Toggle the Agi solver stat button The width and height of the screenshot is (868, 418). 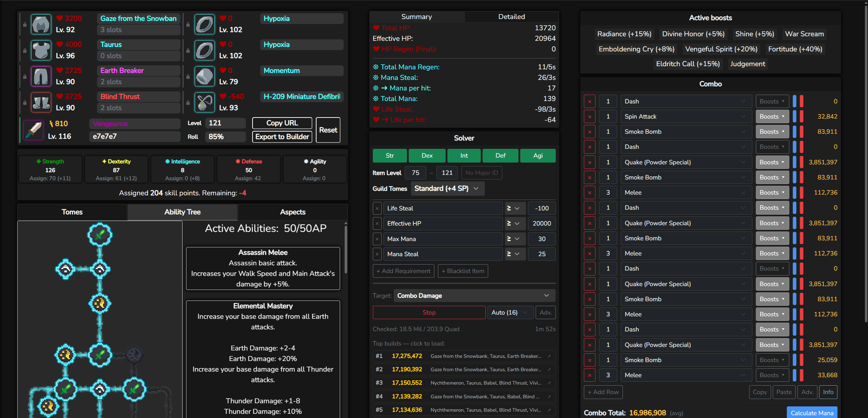(x=538, y=156)
